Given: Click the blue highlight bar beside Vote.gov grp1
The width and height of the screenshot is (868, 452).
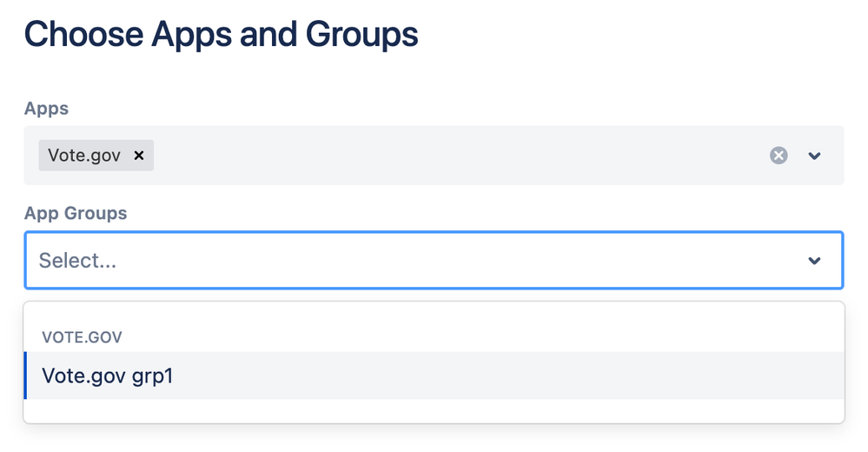Looking at the screenshot, I should click(x=25, y=376).
